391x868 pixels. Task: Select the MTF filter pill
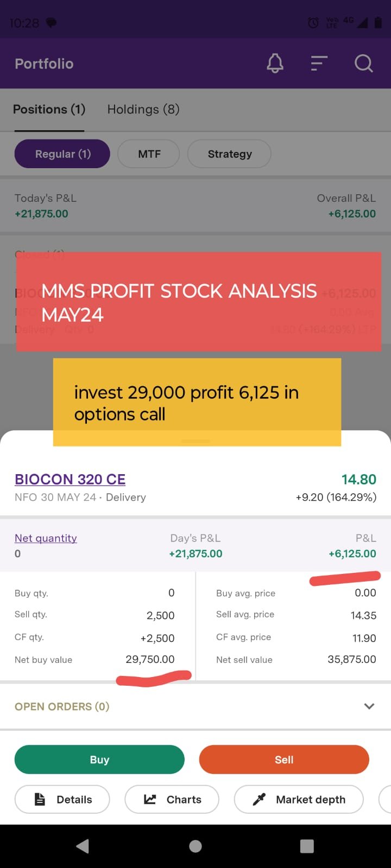point(149,154)
